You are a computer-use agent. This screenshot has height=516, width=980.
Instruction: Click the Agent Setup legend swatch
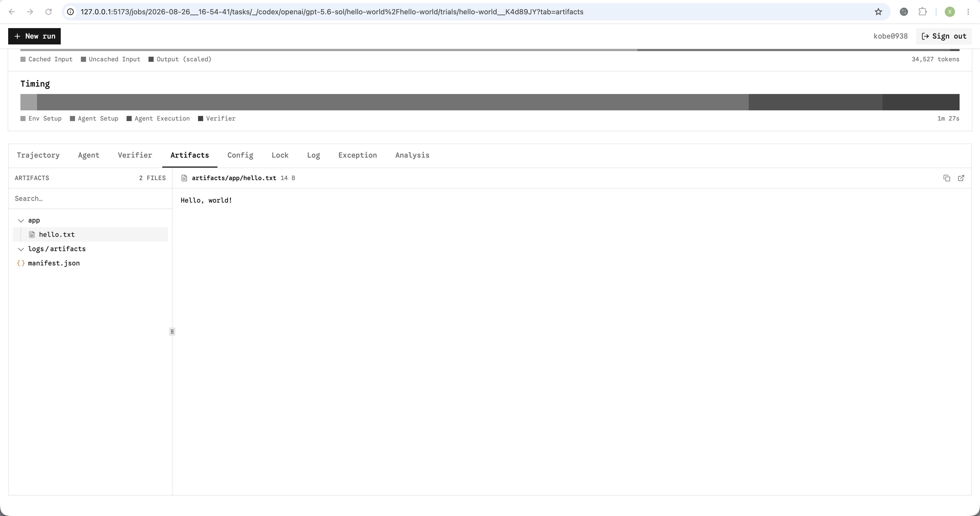72,119
